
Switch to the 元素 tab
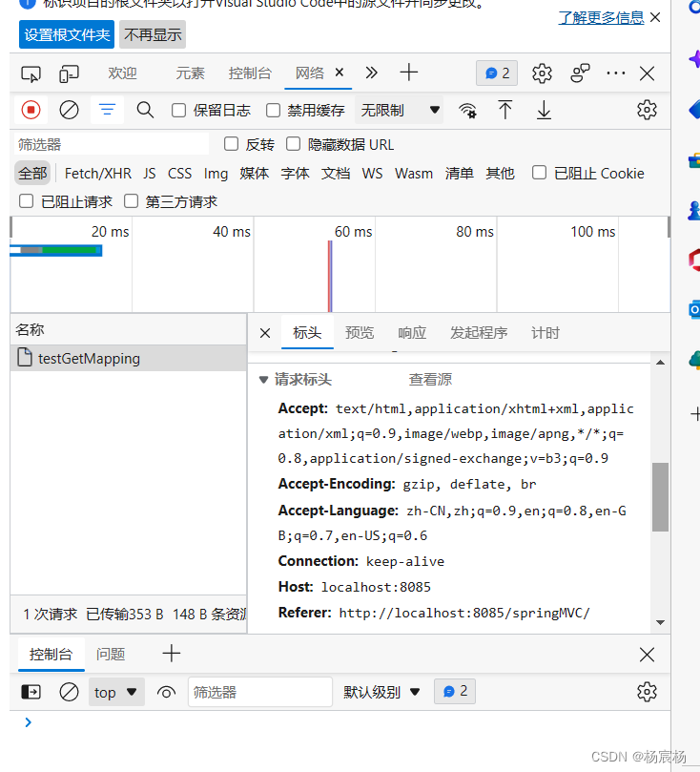click(190, 73)
